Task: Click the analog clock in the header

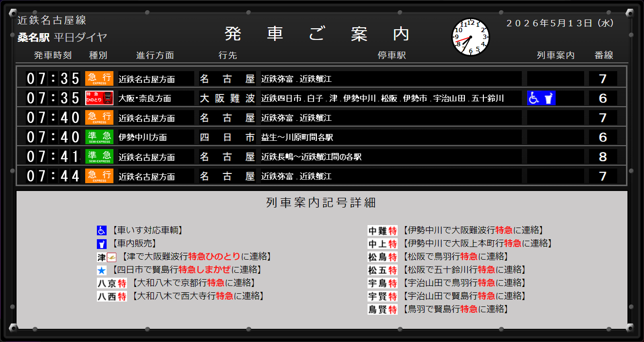Action: [471, 37]
